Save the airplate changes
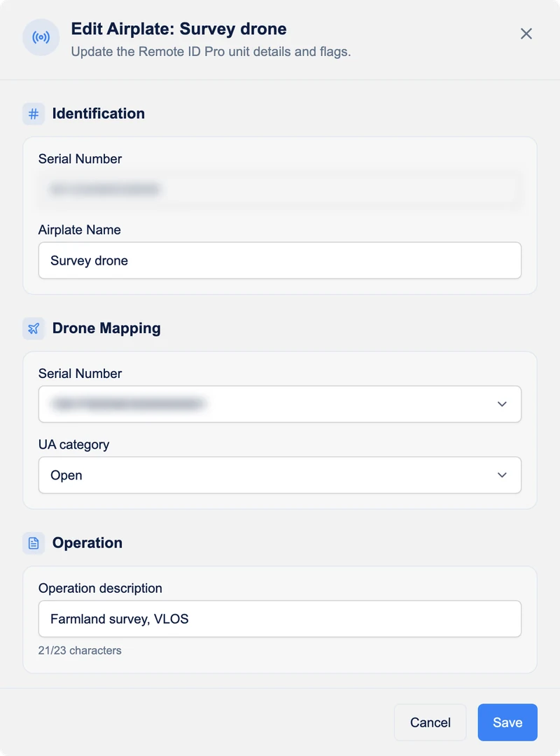Viewport: 560px width, 756px height. (x=507, y=722)
